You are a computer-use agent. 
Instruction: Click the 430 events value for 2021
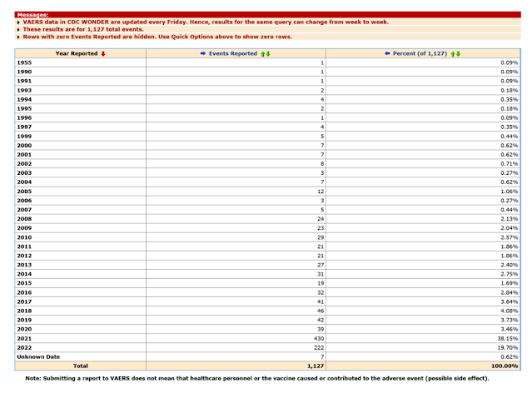click(319, 339)
